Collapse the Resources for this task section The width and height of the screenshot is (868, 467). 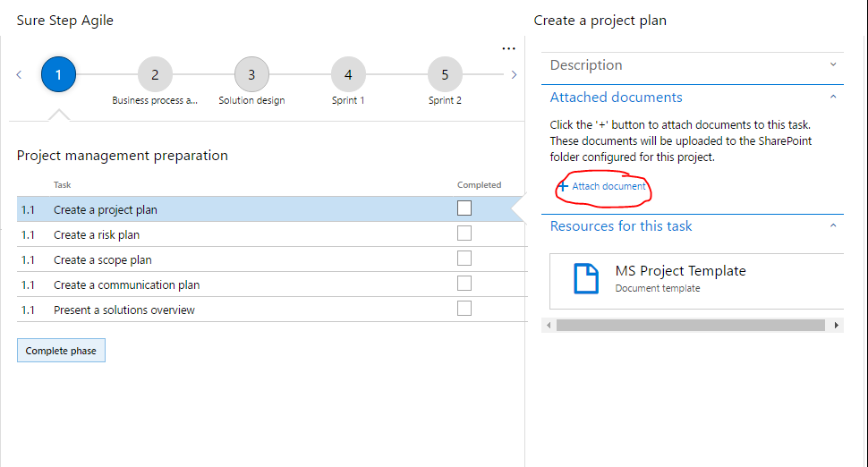point(833,226)
